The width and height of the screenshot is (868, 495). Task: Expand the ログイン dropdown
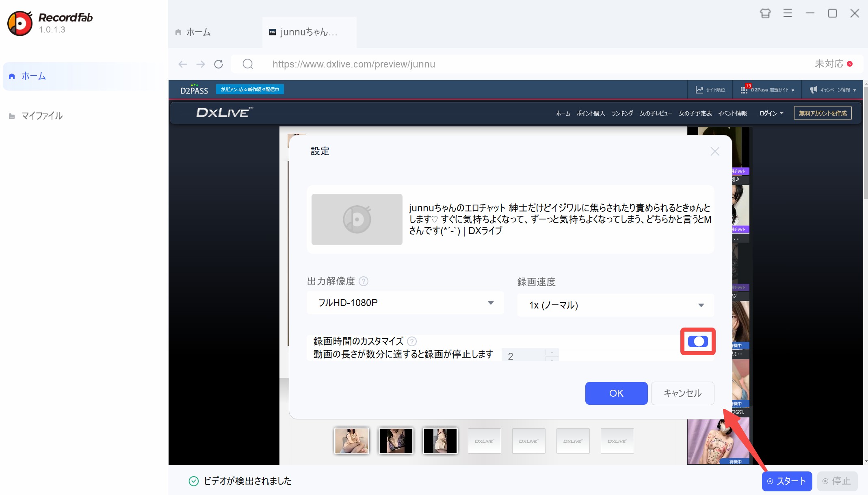tap(771, 113)
